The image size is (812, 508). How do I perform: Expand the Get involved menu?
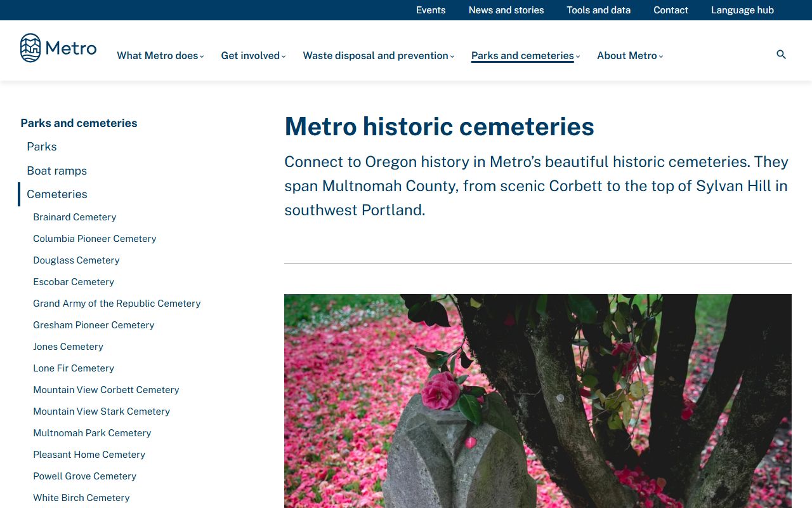[x=253, y=56]
